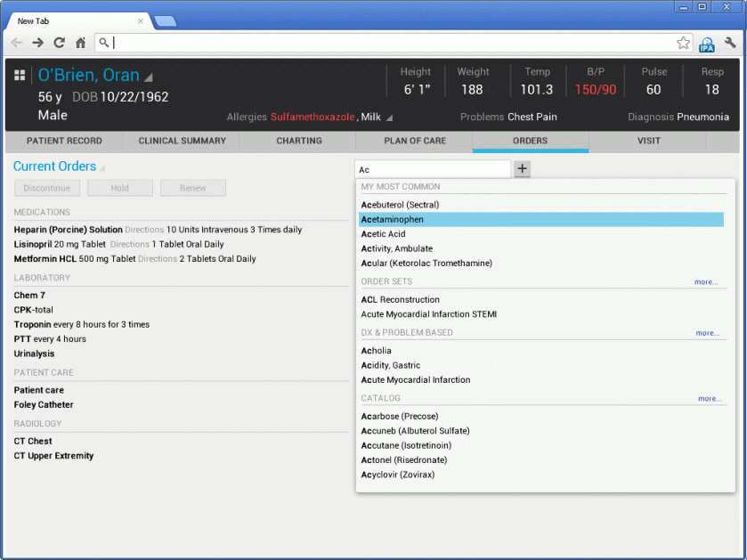Click the Discontinue button

[x=46, y=188]
